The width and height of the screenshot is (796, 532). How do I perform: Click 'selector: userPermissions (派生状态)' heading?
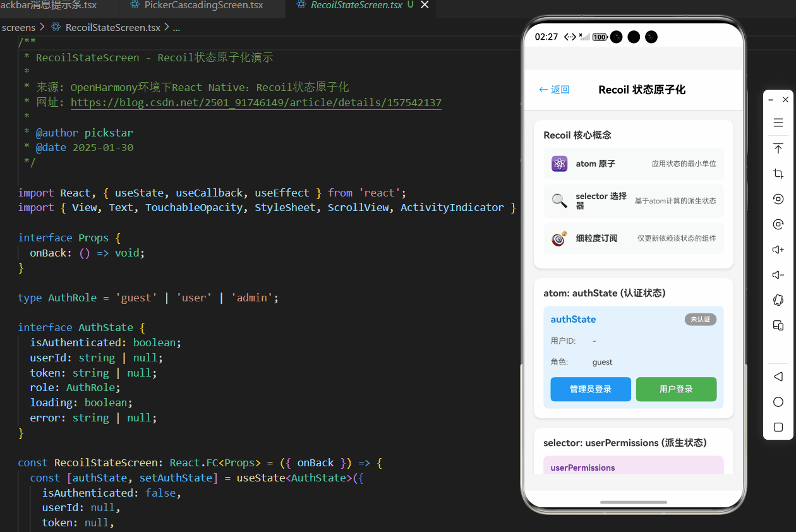(625, 443)
